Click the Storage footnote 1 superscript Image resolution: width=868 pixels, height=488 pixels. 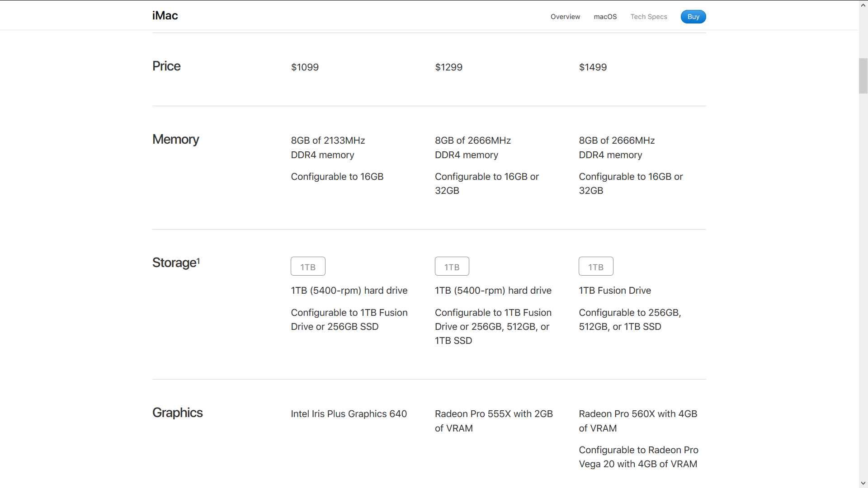[x=198, y=261]
